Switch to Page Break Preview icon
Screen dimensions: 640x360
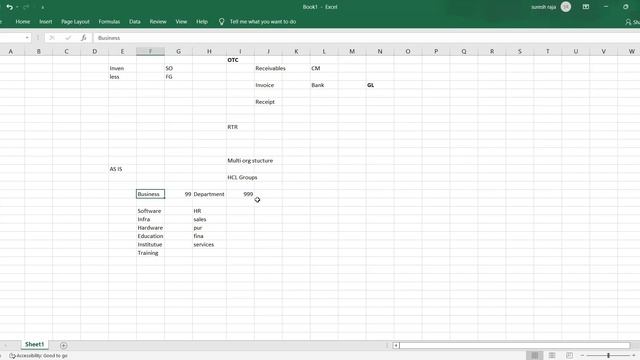tap(569, 355)
